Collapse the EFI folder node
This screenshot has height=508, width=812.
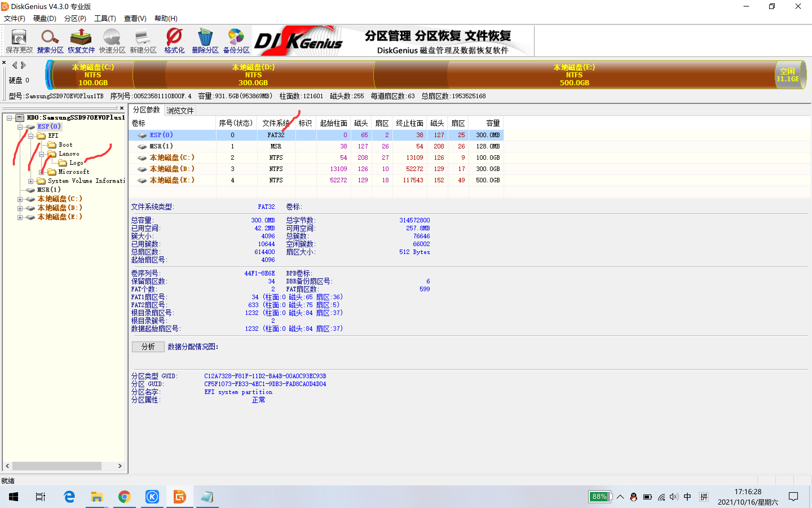[x=31, y=136]
